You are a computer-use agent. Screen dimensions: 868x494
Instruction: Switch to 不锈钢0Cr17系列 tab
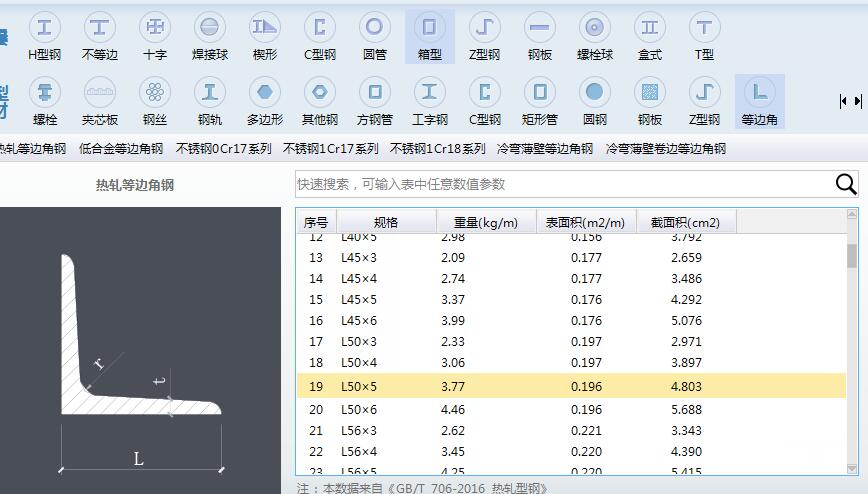point(223,148)
